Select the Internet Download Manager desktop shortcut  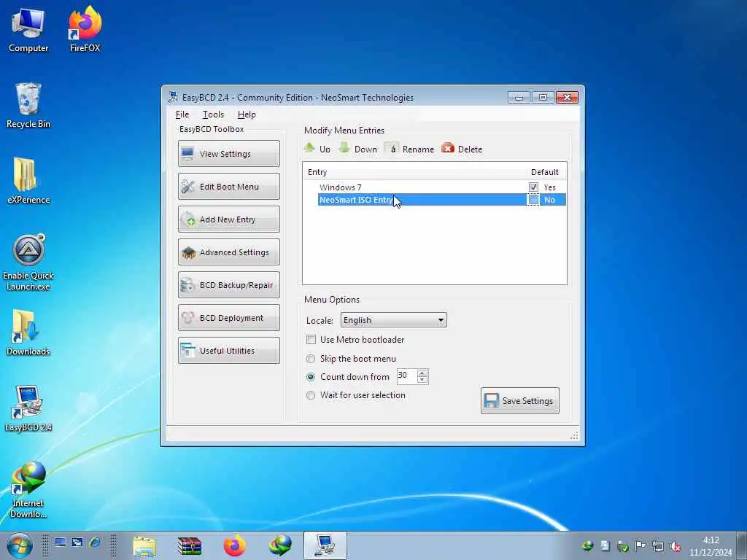(28, 489)
